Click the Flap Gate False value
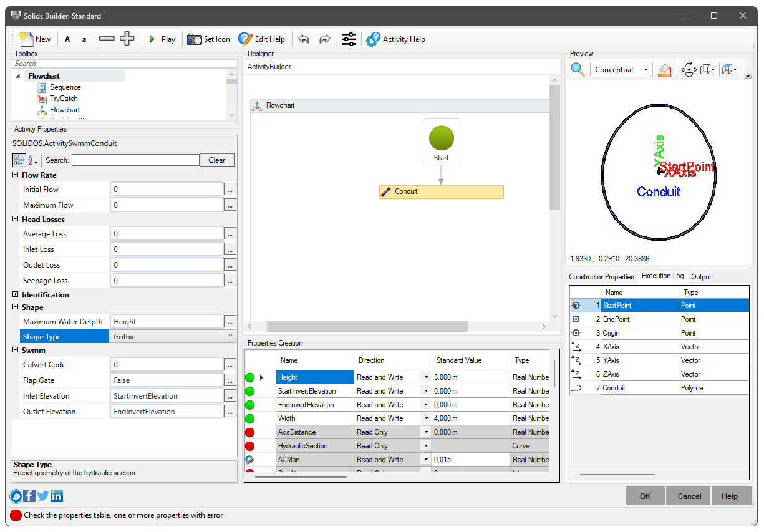Screen dimensions: 764x532 click(x=167, y=380)
